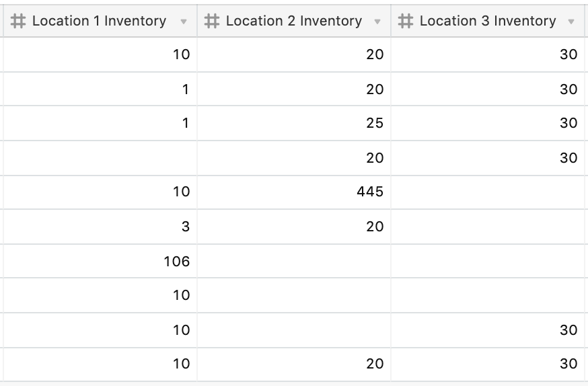This screenshot has height=386, width=588.
Task: Select last row's Location 2 cell showing 20
Action: 293,364
